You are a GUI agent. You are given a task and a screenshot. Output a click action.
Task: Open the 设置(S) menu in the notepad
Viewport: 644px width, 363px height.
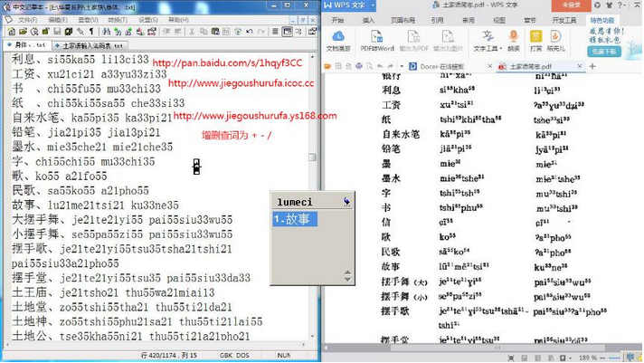coord(147,20)
